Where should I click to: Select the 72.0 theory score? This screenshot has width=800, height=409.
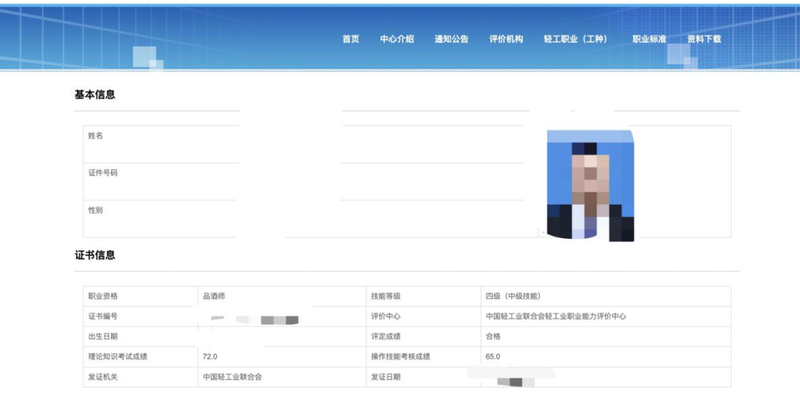(210, 357)
